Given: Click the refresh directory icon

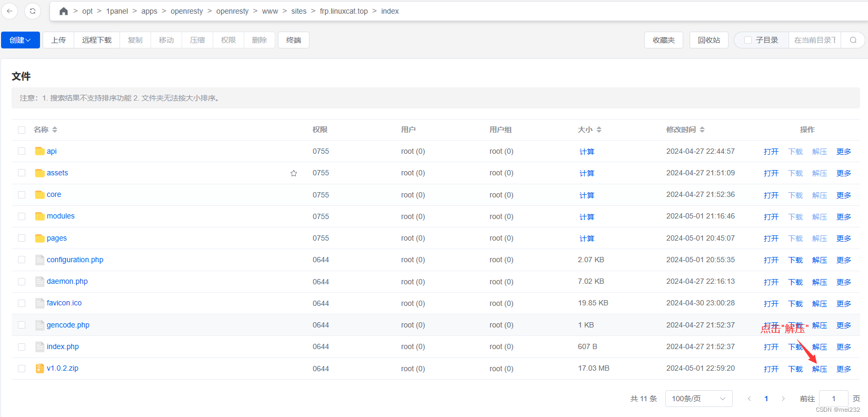Looking at the screenshot, I should pos(33,11).
